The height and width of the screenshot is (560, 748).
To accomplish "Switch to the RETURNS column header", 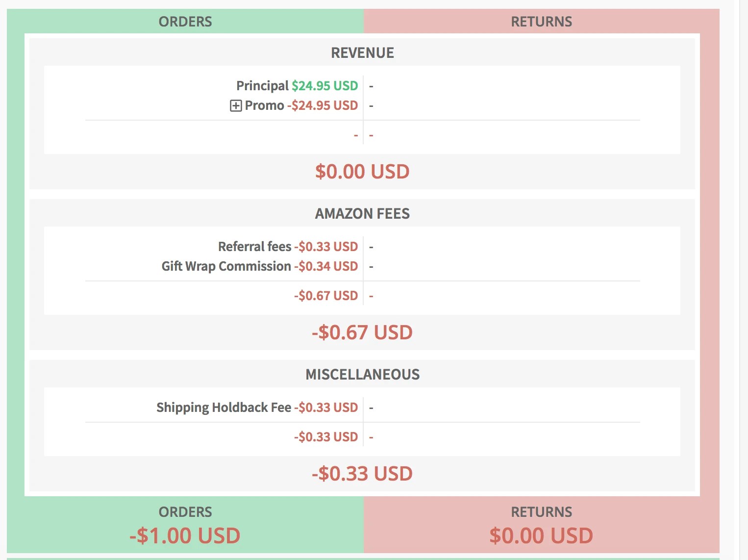I will click(x=541, y=21).
